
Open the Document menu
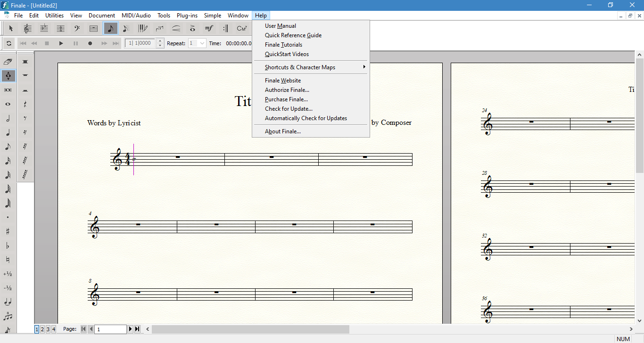pyautogui.click(x=102, y=16)
